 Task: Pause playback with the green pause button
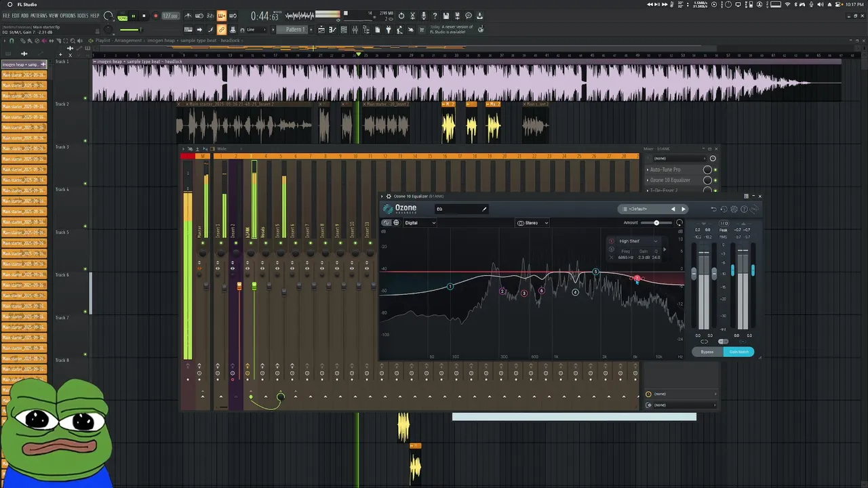click(134, 16)
